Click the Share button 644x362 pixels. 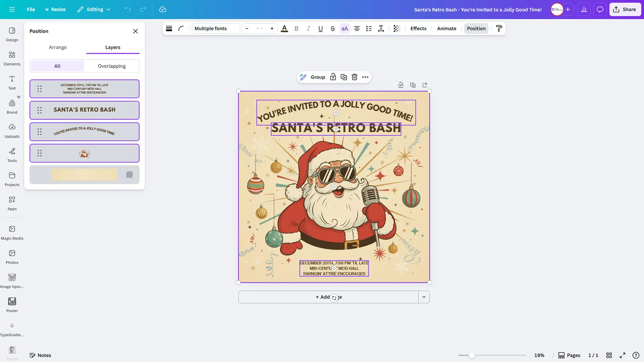625,9
